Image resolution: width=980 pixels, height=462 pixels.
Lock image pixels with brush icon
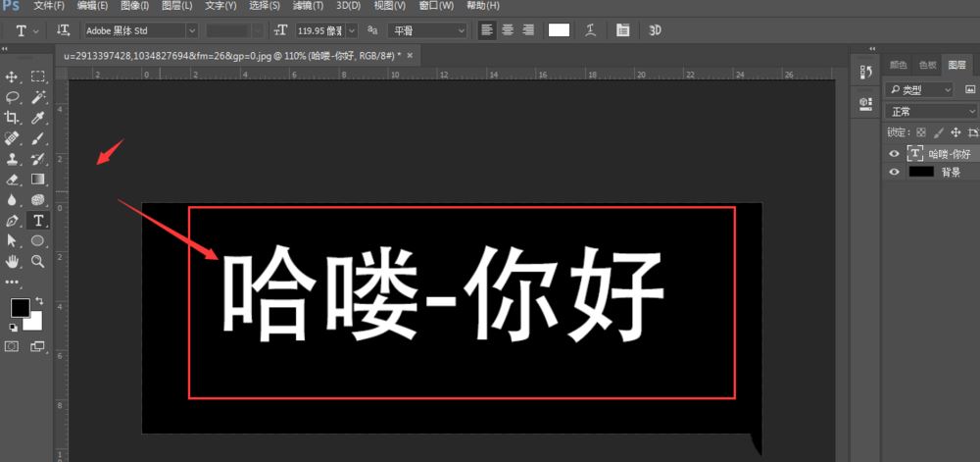click(x=938, y=132)
